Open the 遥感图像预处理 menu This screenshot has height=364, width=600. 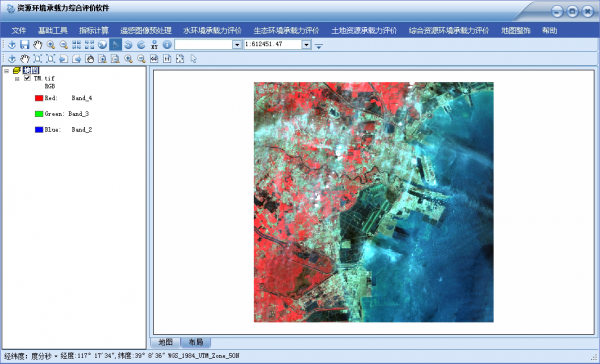pos(146,31)
